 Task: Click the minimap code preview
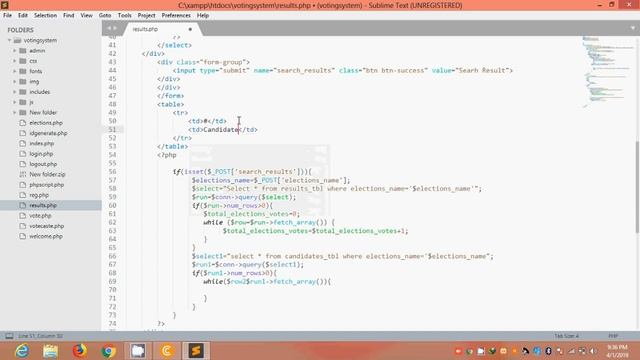(x=607, y=71)
